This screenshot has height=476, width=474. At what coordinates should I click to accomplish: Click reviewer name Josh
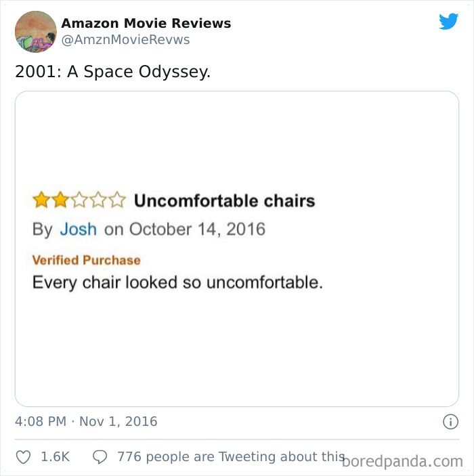[x=78, y=229]
